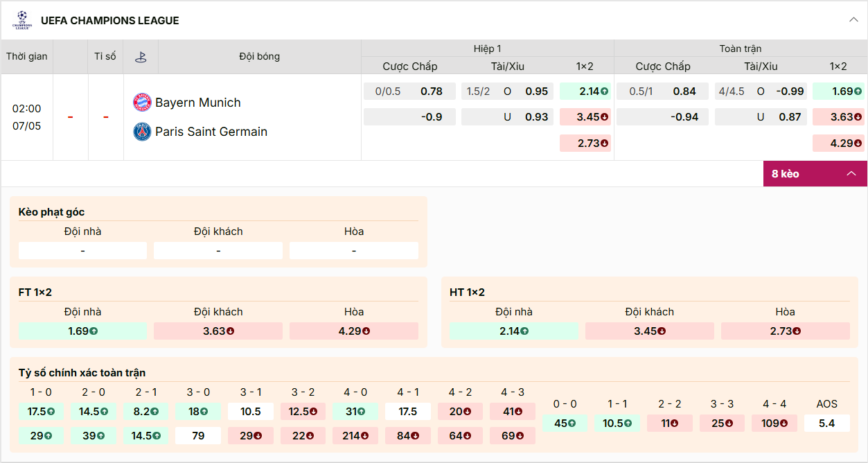This screenshot has height=463, width=868.
Task: Pick AOS odds 5.4
Action: pos(827,423)
